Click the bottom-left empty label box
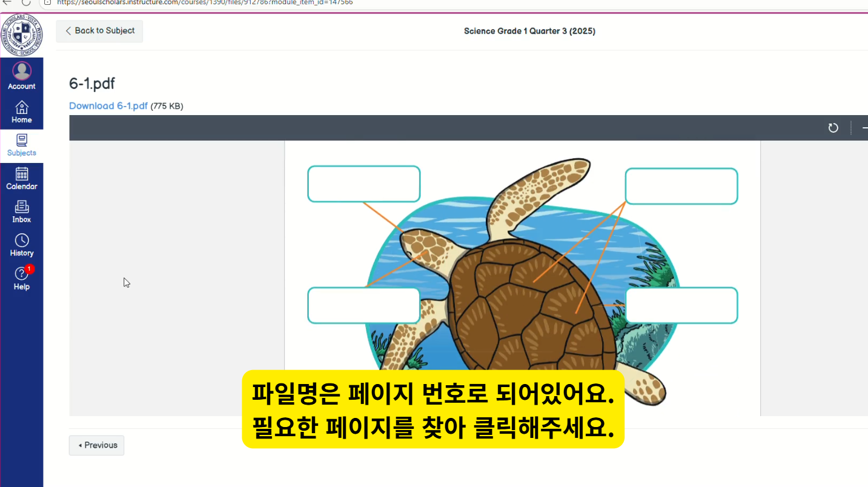The width and height of the screenshot is (868, 487). click(x=363, y=305)
